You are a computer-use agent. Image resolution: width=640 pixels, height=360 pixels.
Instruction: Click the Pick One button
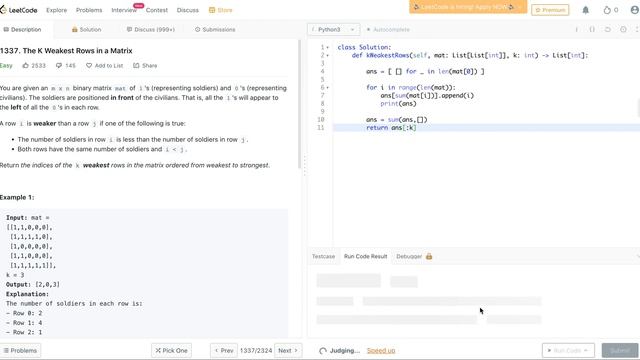(171, 350)
